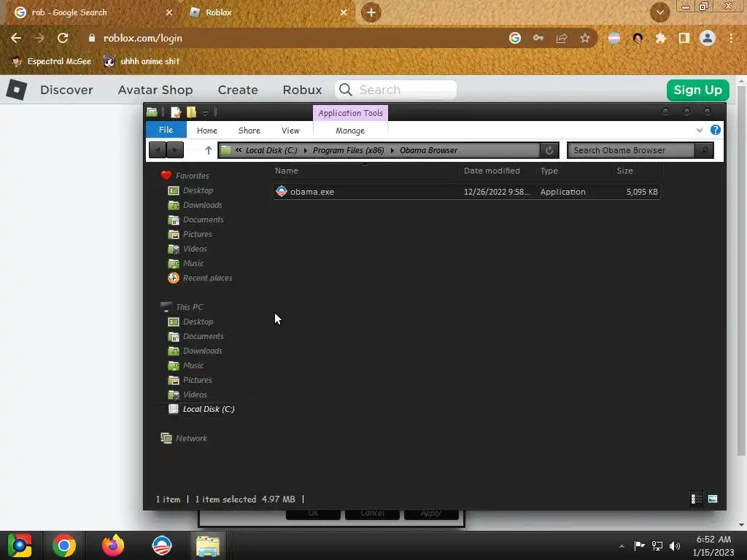The height and width of the screenshot is (560, 747).
Task: Open the View ribbon tab
Action: click(290, 131)
